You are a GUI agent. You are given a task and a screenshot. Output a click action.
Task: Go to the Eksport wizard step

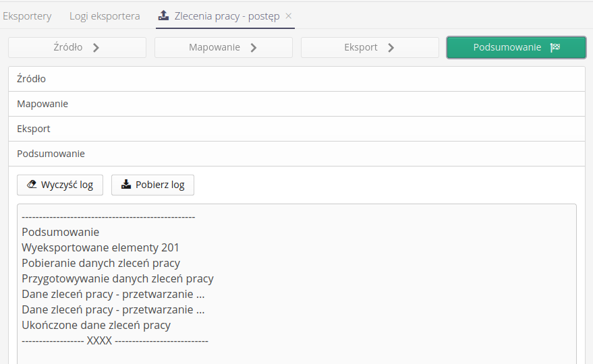tap(370, 47)
